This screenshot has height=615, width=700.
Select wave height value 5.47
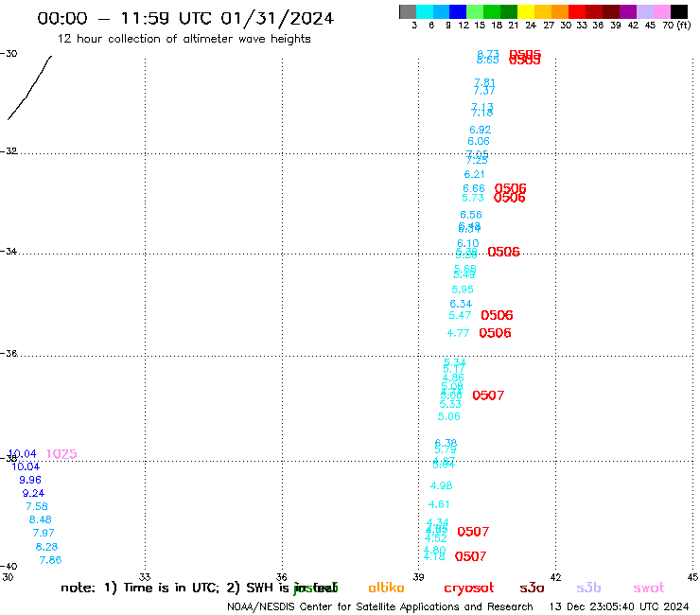pyautogui.click(x=460, y=315)
